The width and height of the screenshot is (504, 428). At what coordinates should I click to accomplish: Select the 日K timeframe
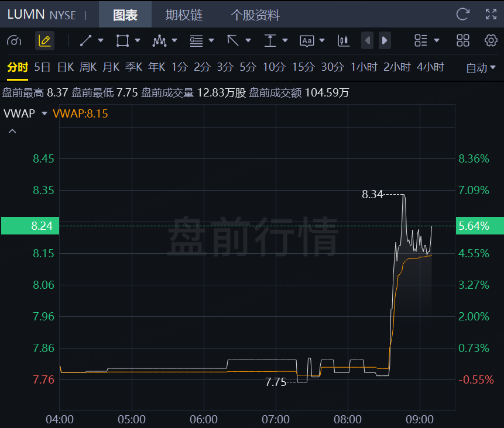65,67
